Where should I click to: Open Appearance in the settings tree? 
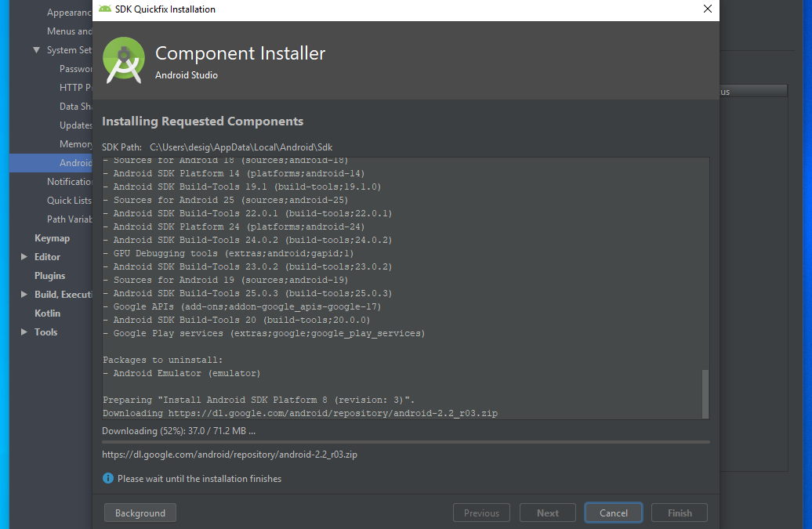point(70,13)
